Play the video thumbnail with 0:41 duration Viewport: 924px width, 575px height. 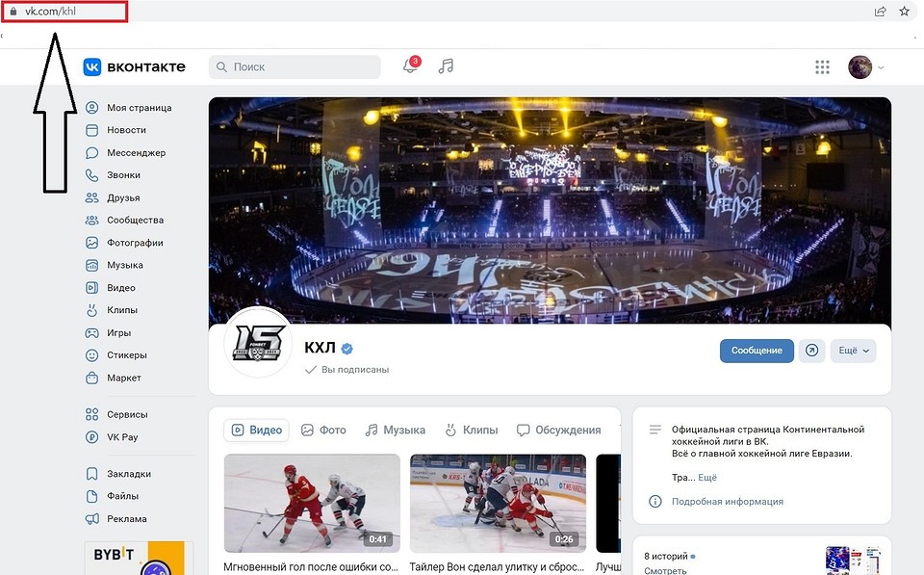(312, 503)
